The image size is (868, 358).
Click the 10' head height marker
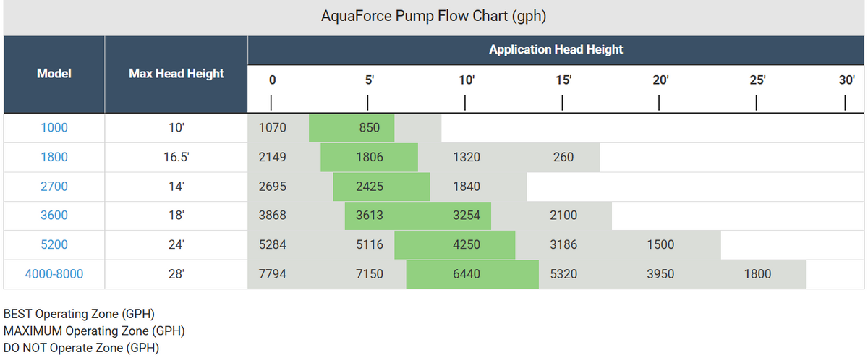pos(467,80)
